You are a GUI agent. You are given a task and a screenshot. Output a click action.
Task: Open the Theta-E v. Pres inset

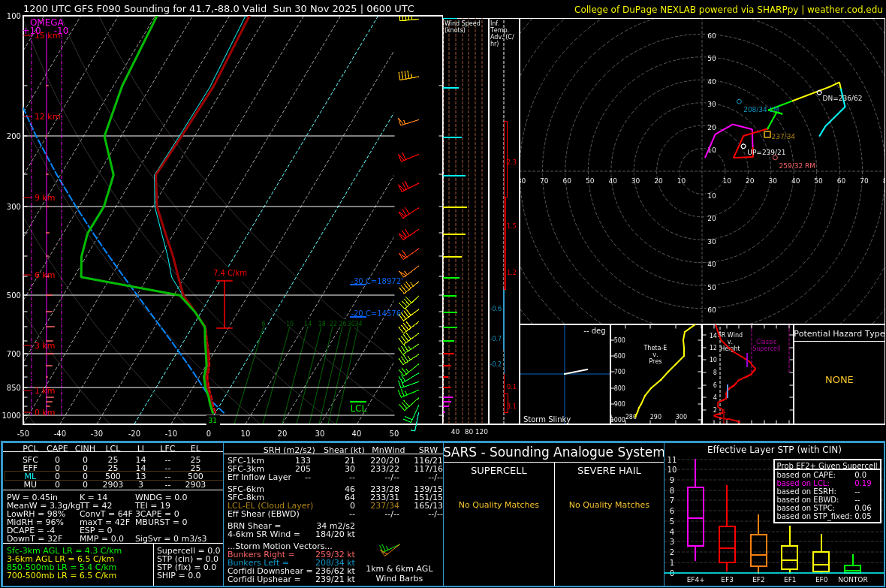pyautogui.click(x=655, y=374)
